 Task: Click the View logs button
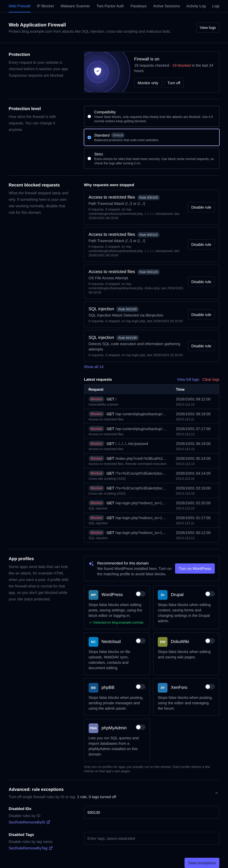tap(208, 28)
